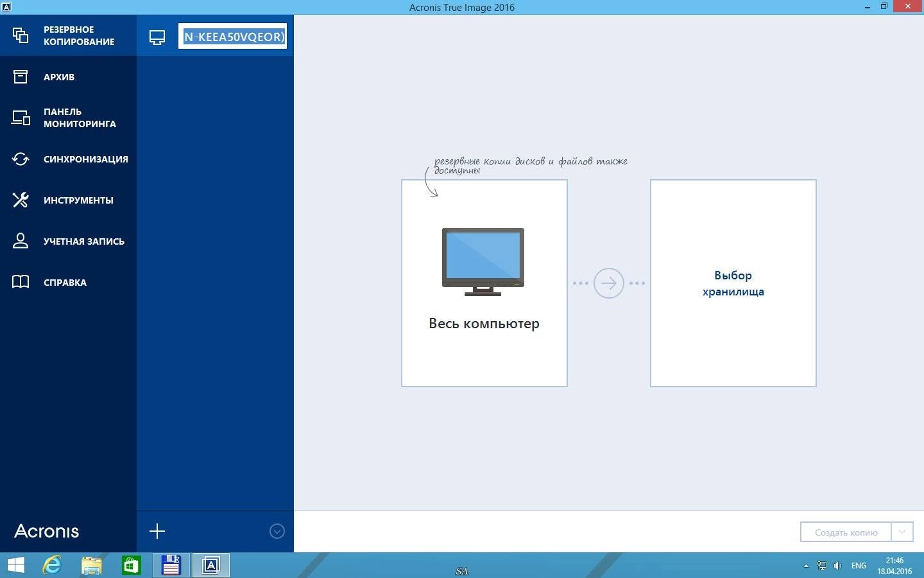Restore down the Acronis window
924x578 pixels.
coord(884,6)
